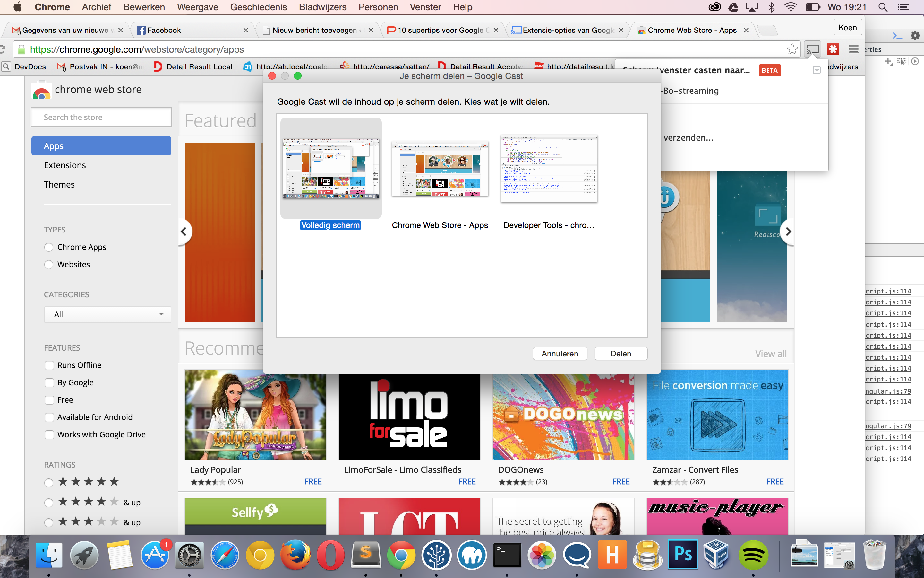The image size is (924, 578).
Task: Click the address bar URL
Action: pyautogui.click(x=137, y=49)
